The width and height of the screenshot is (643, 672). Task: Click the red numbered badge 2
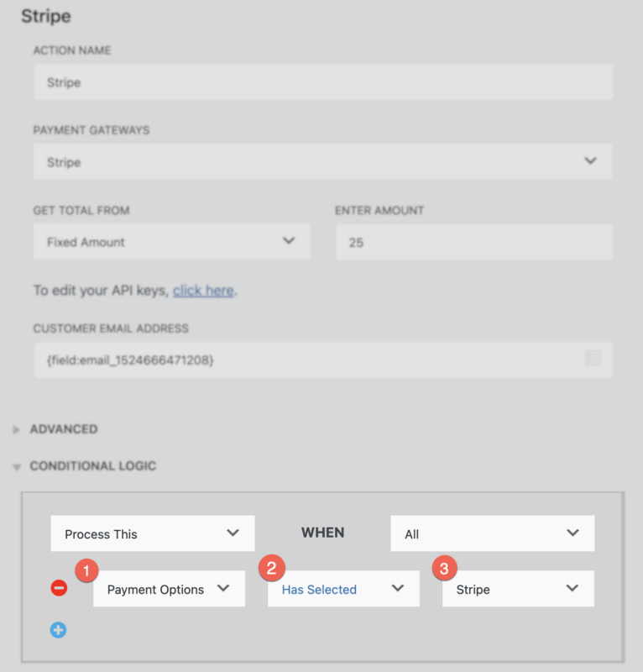pos(270,569)
